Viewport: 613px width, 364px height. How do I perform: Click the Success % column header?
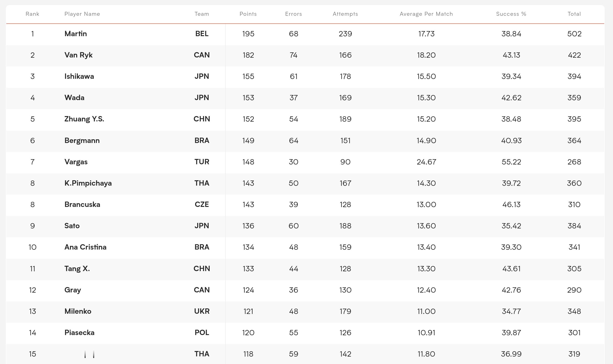(511, 14)
